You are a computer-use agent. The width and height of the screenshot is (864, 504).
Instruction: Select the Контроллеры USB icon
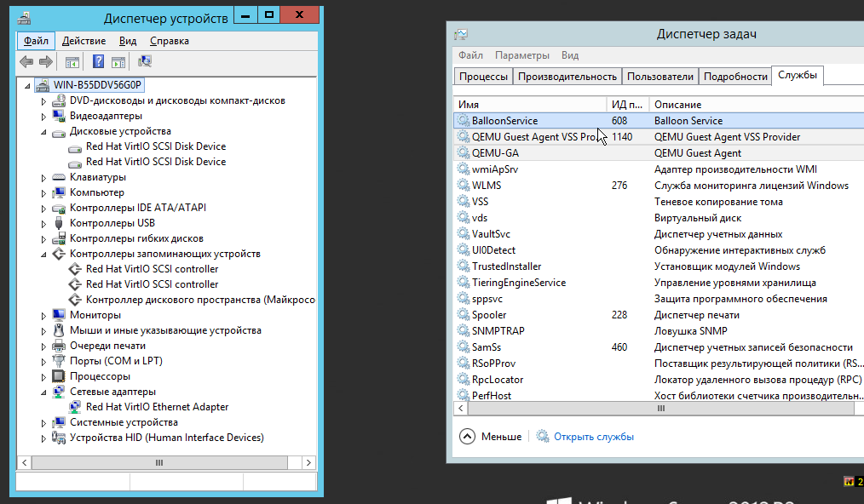[59, 223]
